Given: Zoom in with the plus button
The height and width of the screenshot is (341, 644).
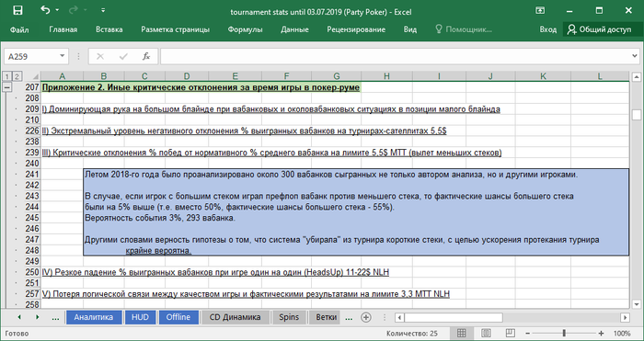Looking at the screenshot, I should [x=602, y=334].
